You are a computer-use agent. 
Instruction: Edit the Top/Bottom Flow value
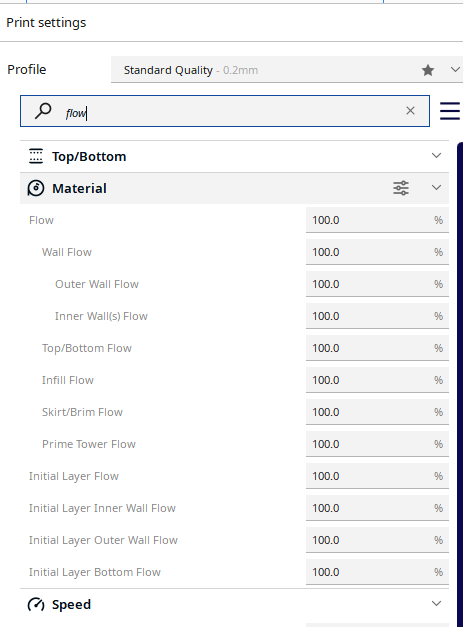[377, 348]
